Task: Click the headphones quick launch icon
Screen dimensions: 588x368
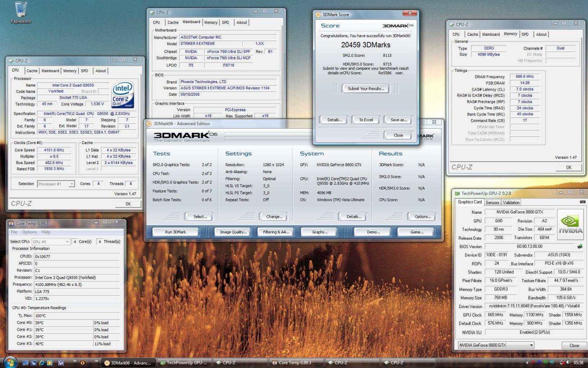Action: [61, 363]
